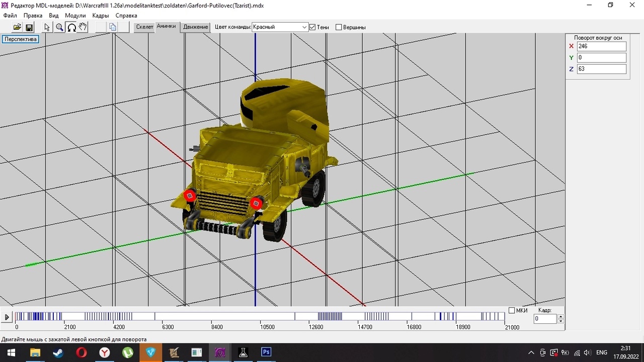Select the magnifier zoom tool

point(59,27)
